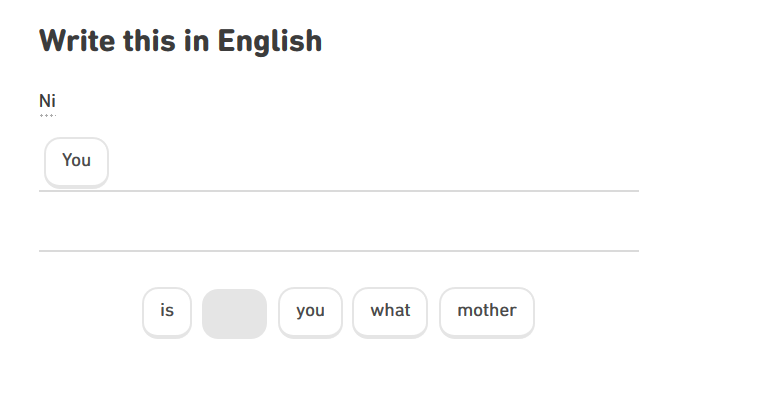This screenshot has height=404, width=759.
Task: Click the "Write this in English" heading
Action: [x=180, y=41]
